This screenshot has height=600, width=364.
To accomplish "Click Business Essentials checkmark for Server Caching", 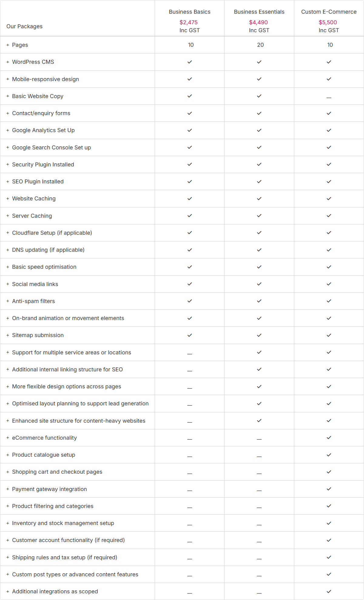I will (x=259, y=216).
